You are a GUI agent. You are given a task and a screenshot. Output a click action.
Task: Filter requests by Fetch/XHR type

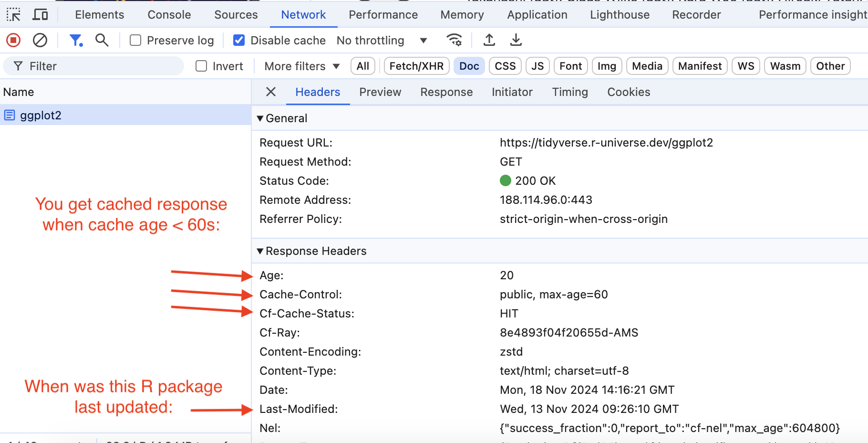coord(416,66)
